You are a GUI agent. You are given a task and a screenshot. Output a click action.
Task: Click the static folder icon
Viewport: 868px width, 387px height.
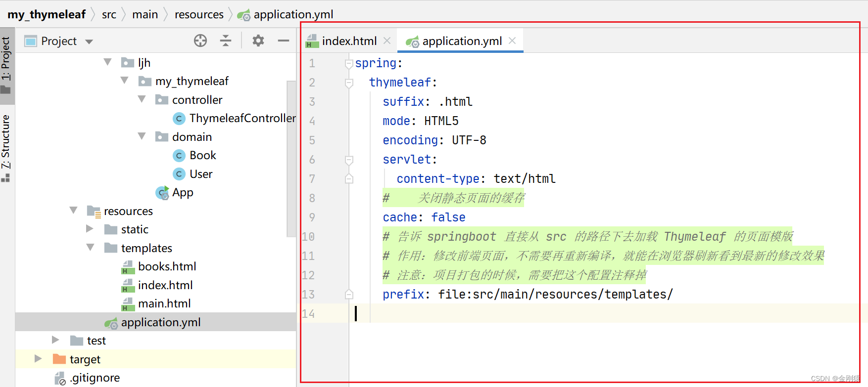111,229
